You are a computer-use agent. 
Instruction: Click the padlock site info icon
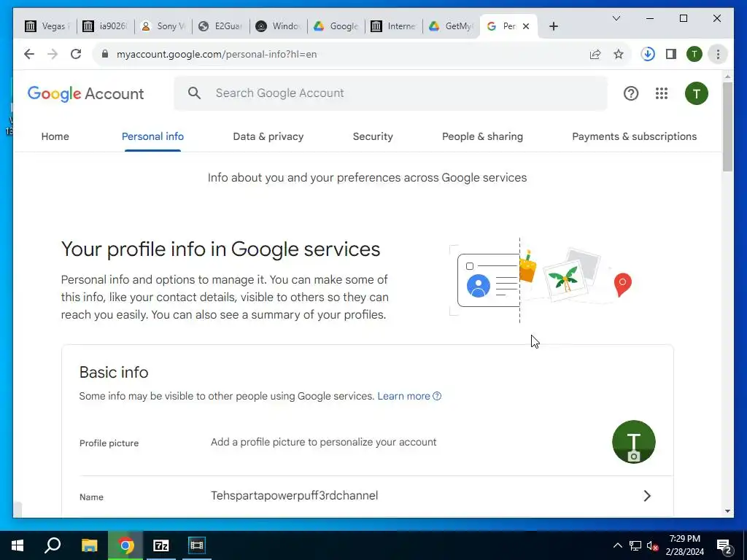click(x=105, y=54)
